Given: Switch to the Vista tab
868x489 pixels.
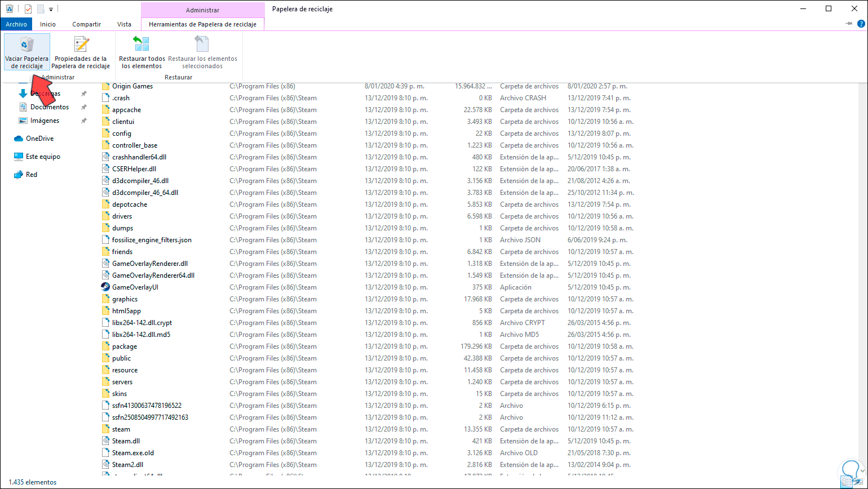Looking at the screenshot, I should 124,24.
